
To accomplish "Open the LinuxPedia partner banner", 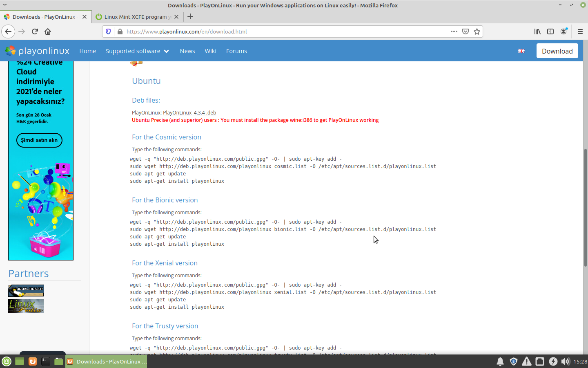I will (x=26, y=306).
